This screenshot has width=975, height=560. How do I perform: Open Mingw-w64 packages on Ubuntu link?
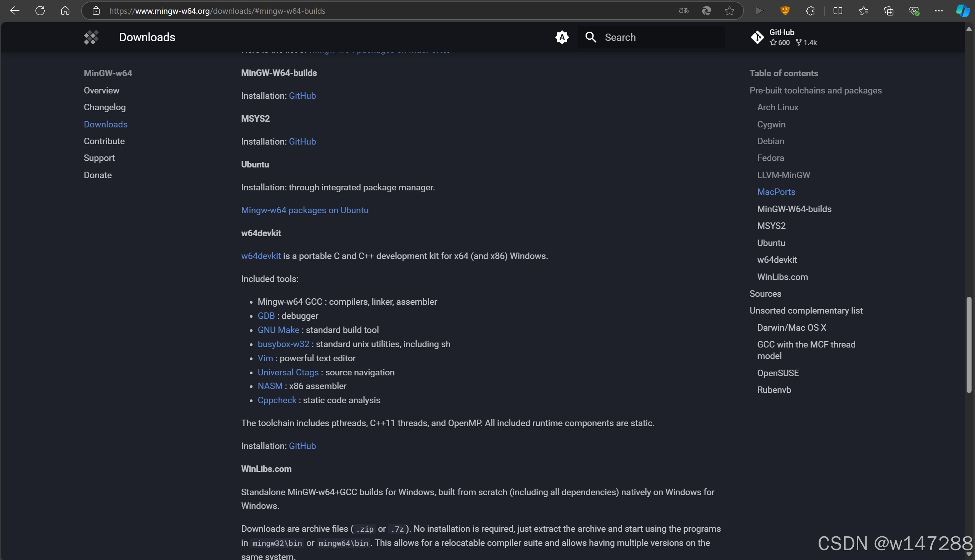click(x=305, y=210)
